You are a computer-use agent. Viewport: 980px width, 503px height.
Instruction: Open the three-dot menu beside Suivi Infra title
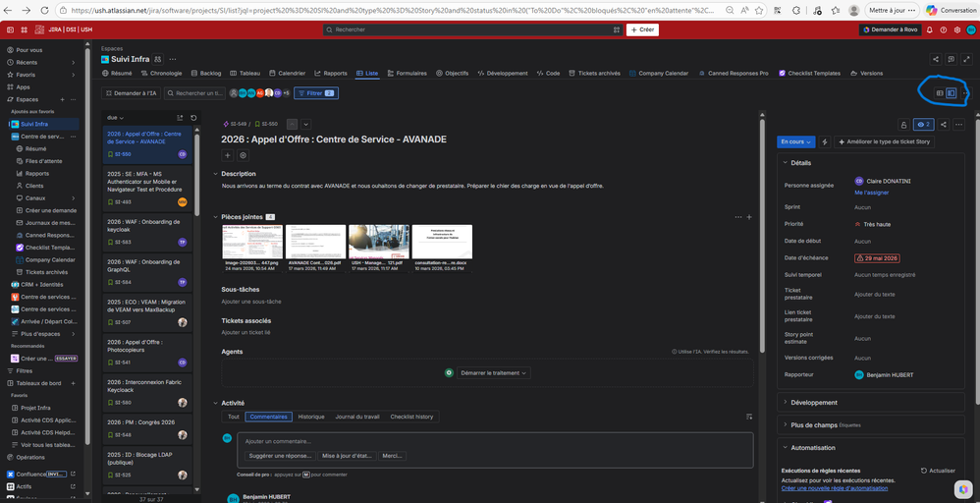tap(173, 59)
